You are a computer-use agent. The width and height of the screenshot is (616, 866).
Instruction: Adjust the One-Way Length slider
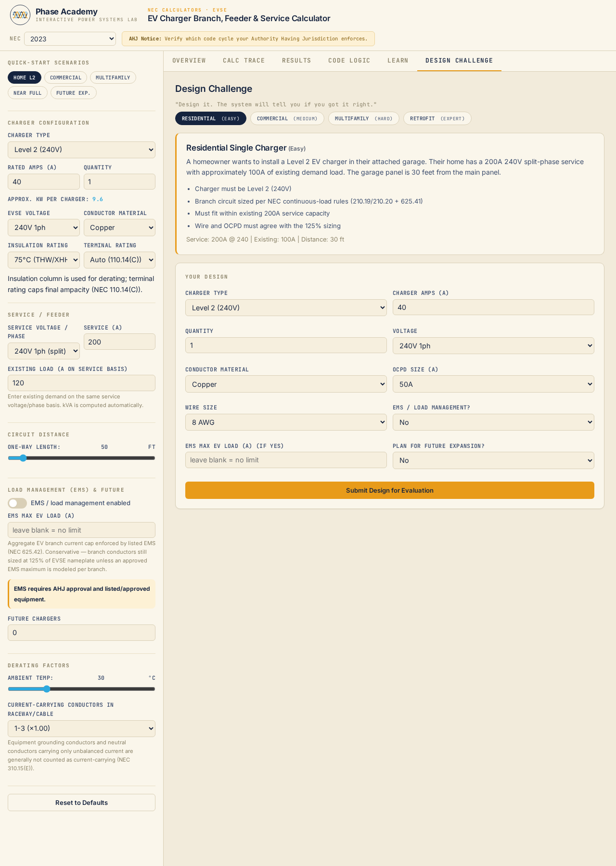(x=81, y=458)
